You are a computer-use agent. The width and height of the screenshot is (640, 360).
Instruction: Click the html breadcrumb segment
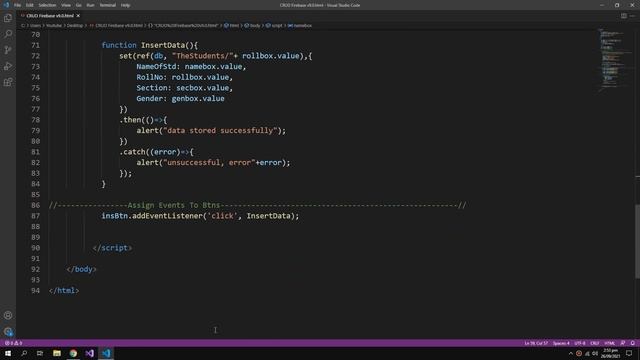point(231,25)
